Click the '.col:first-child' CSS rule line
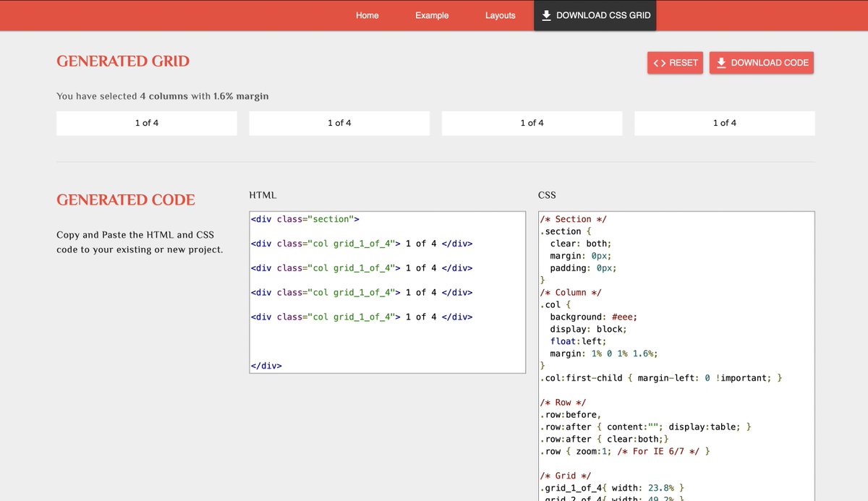The image size is (868, 501). click(x=661, y=378)
